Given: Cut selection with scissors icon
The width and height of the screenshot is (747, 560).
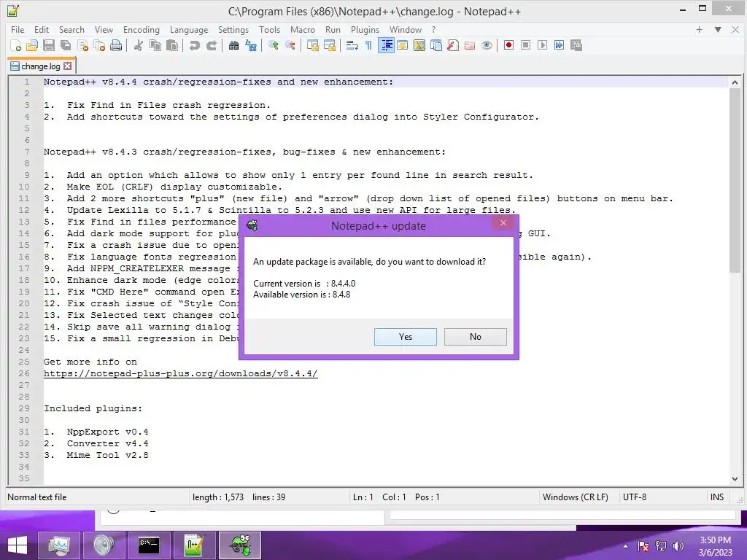Looking at the screenshot, I should (x=138, y=45).
